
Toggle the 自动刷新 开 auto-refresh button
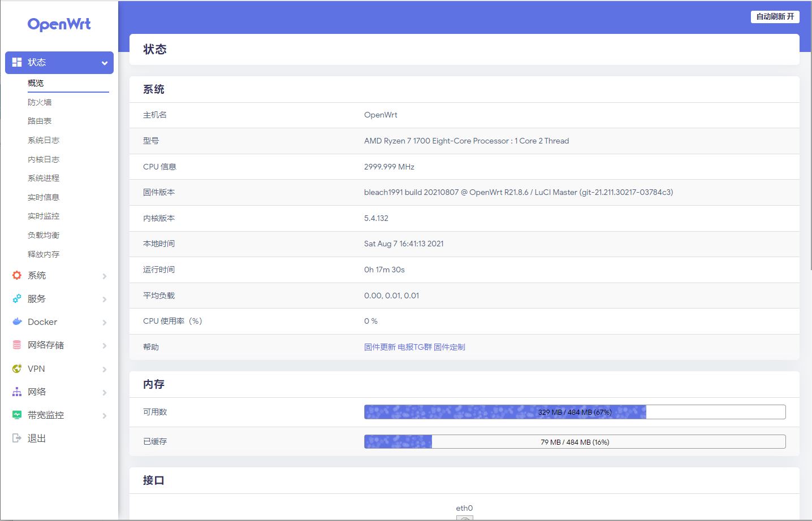775,17
